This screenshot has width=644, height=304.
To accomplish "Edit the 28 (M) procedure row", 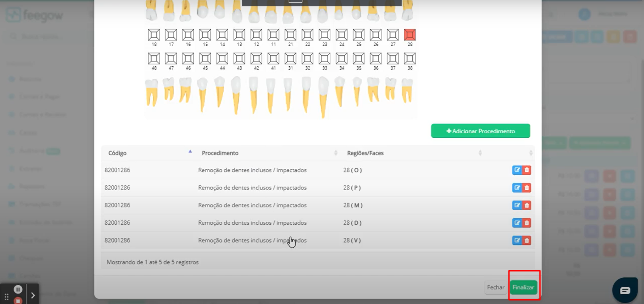I will point(517,205).
